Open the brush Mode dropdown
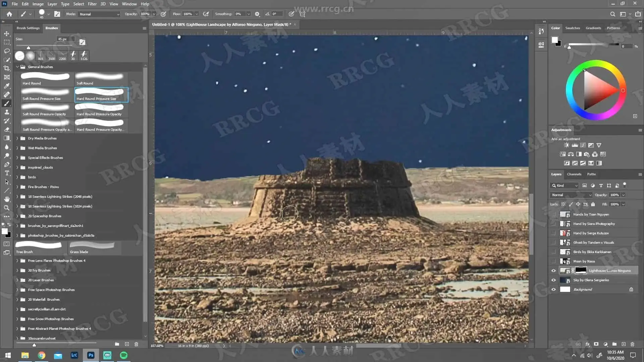The height and width of the screenshot is (362, 644). [99, 14]
